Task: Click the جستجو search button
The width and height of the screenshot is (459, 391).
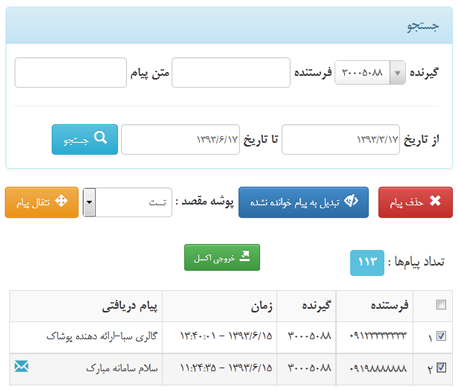Action: (85, 139)
